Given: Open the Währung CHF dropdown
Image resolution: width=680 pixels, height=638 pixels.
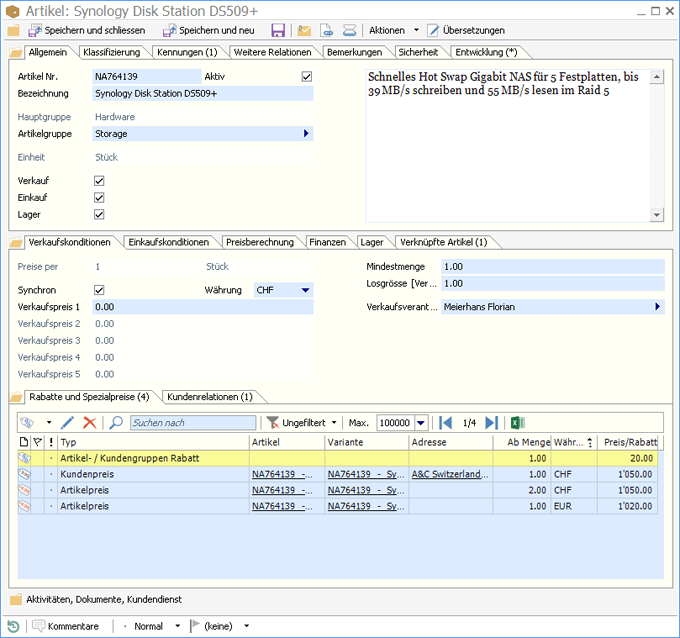Looking at the screenshot, I should click(305, 290).
